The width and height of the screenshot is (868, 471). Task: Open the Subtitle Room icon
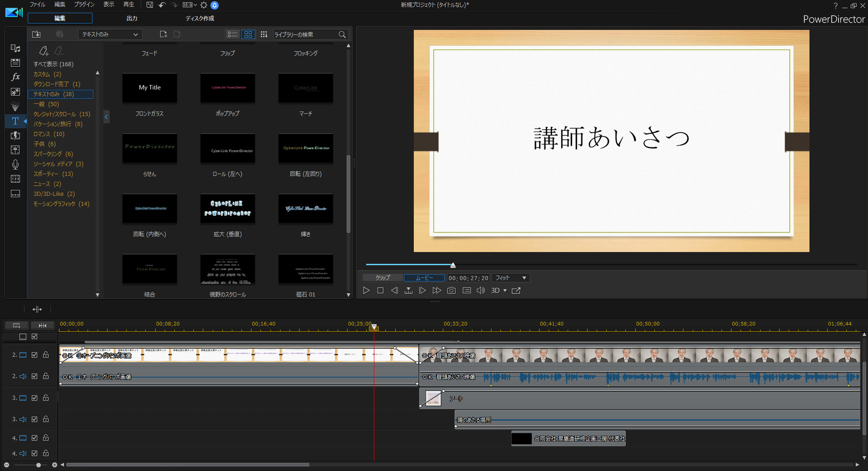click(x=15, y=194)
